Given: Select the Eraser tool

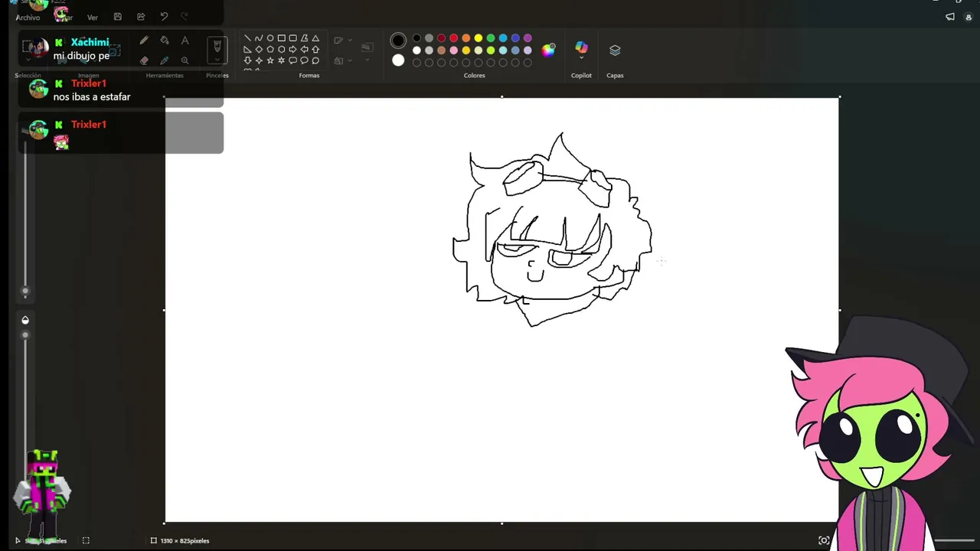Looking at the screenshot, I should 144,60.
